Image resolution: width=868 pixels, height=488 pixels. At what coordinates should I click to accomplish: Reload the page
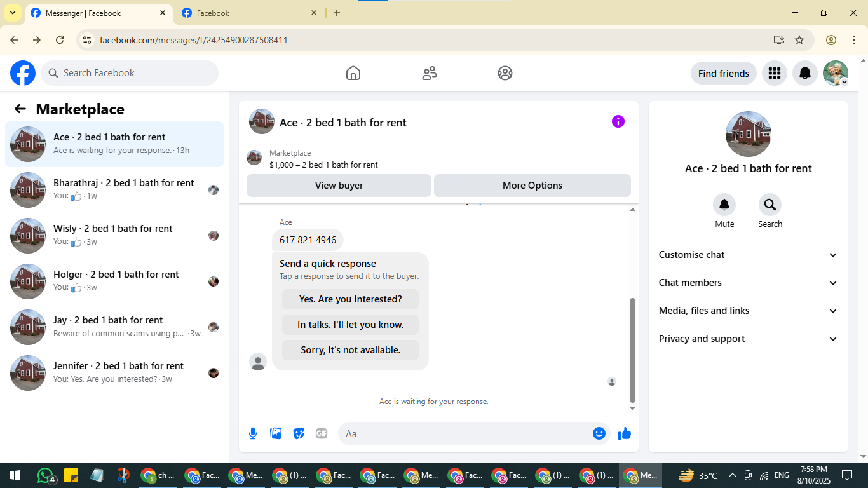[60, 40]
